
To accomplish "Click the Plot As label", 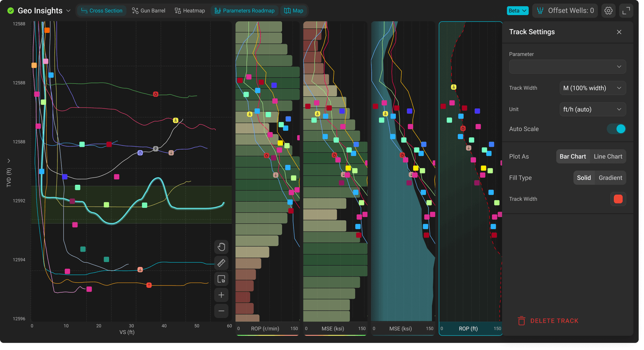I will (x=519, y=157).
